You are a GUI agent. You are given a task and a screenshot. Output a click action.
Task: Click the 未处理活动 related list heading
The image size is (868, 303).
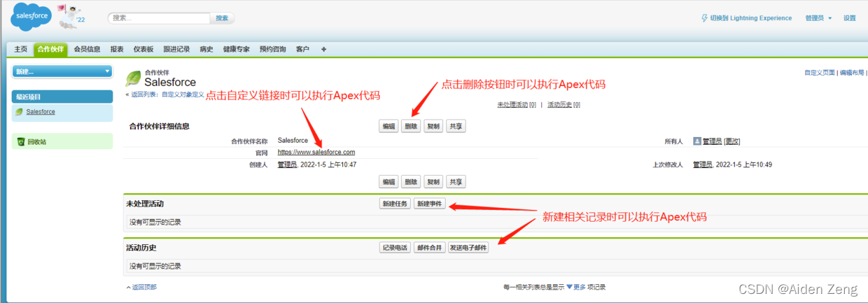tap(146, 204)
